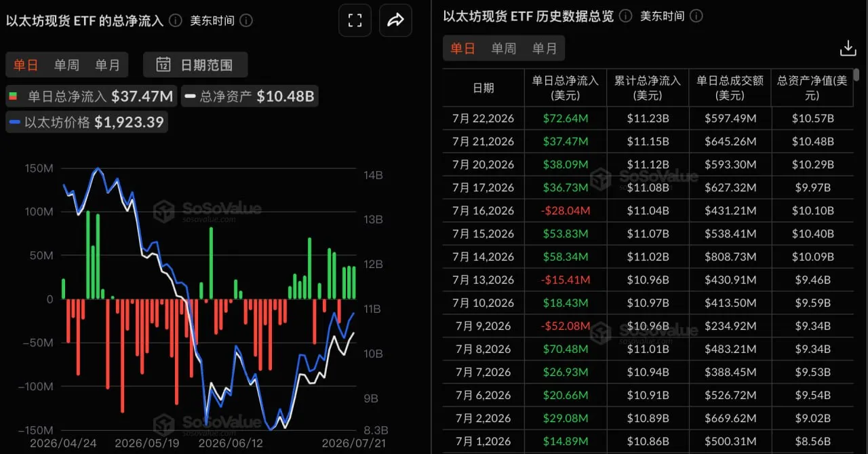
Task: Click the share arrow icon
Action: (x=395, y=21)
